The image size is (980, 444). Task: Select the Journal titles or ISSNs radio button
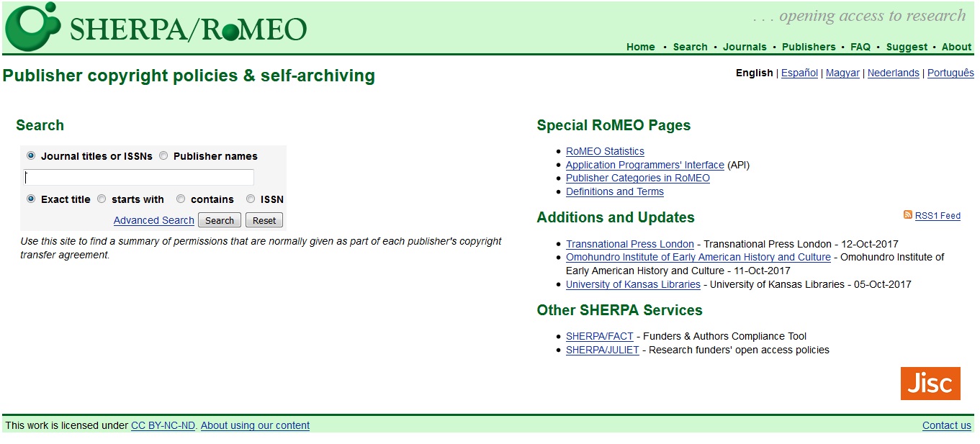tap(31, 155)
